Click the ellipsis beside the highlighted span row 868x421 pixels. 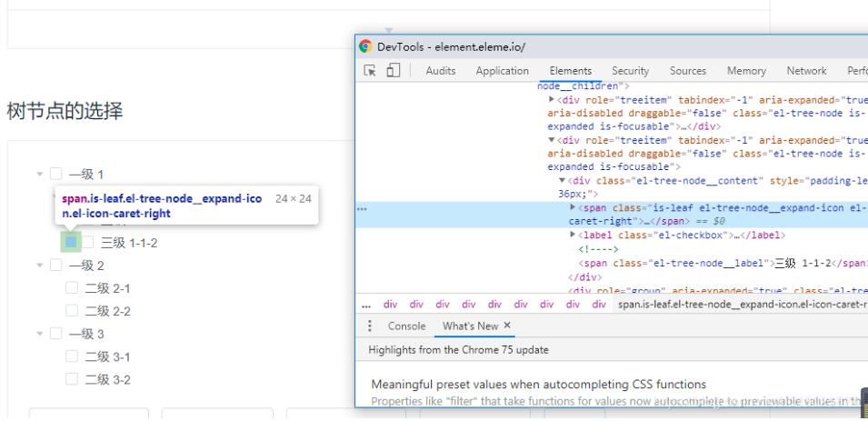[x=362, y=208]
